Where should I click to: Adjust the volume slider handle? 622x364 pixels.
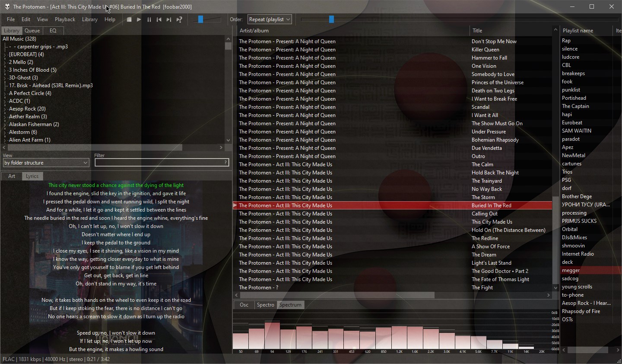pyautogui.click(x=200, y=19)
